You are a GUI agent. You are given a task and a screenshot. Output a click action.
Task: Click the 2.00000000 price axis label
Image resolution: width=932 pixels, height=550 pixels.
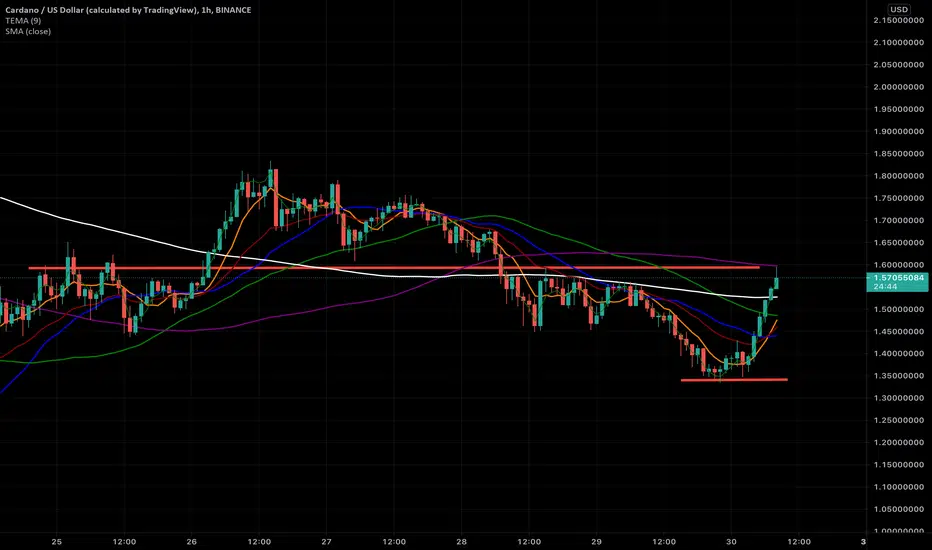click(x=898, y=87)
